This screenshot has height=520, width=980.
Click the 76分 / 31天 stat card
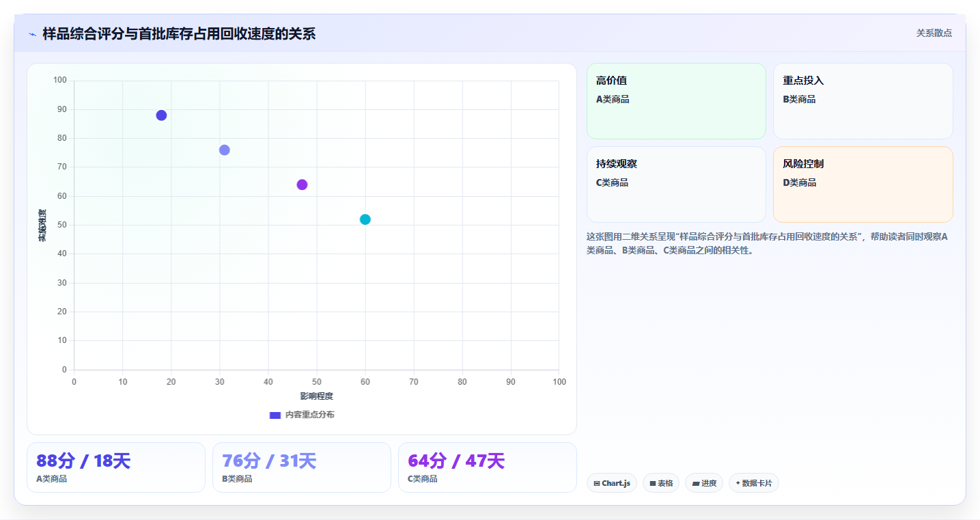302,467
